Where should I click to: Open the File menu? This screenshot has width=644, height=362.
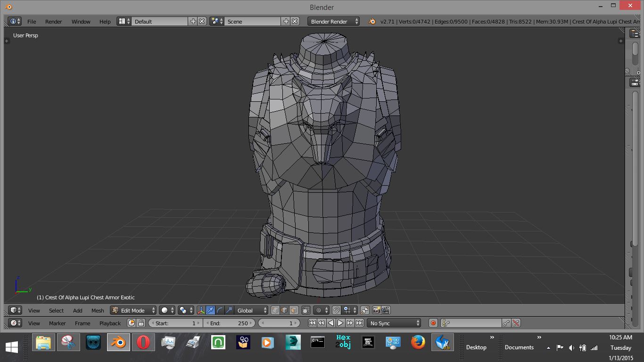point(32,22)
